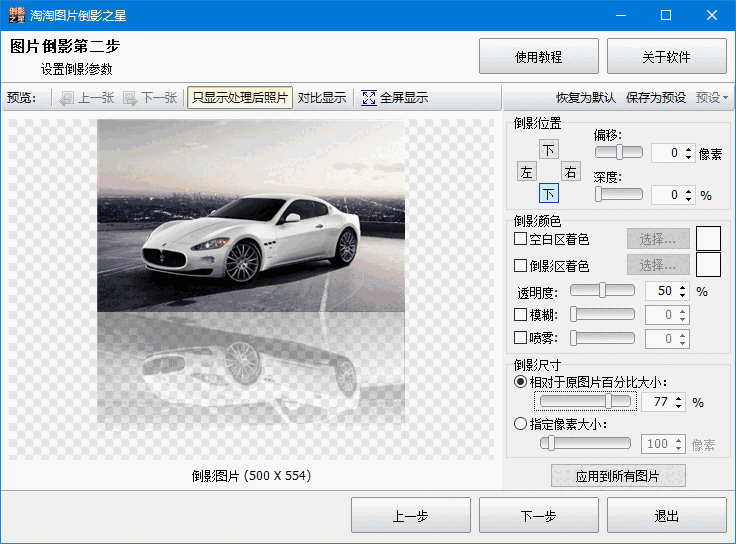Screen dimensions: 736x544
Task: Click 退出 to exit the wizard
Action: (667, 515)
